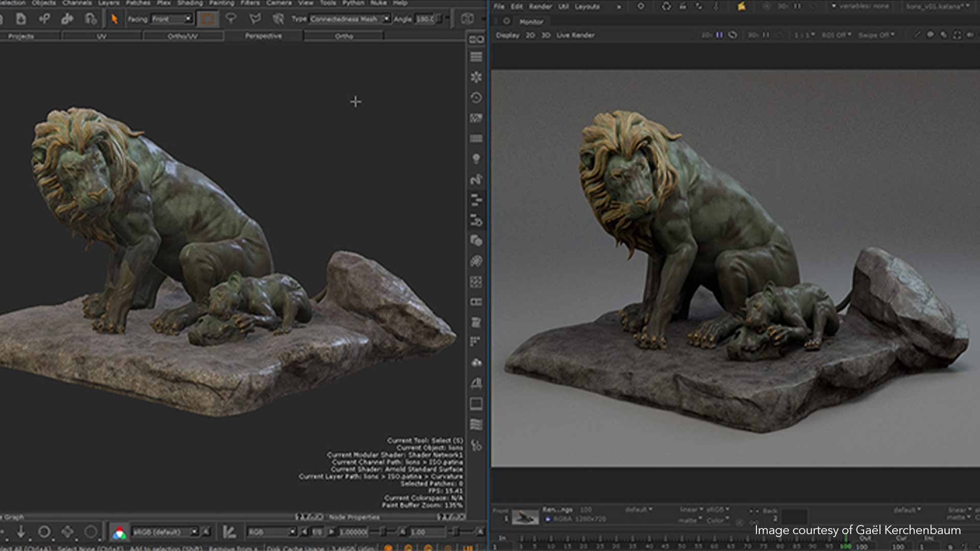The image size is (980, 551).
Task: Click the lion render thumbnail in catalog
Action: tap(525, 518)
